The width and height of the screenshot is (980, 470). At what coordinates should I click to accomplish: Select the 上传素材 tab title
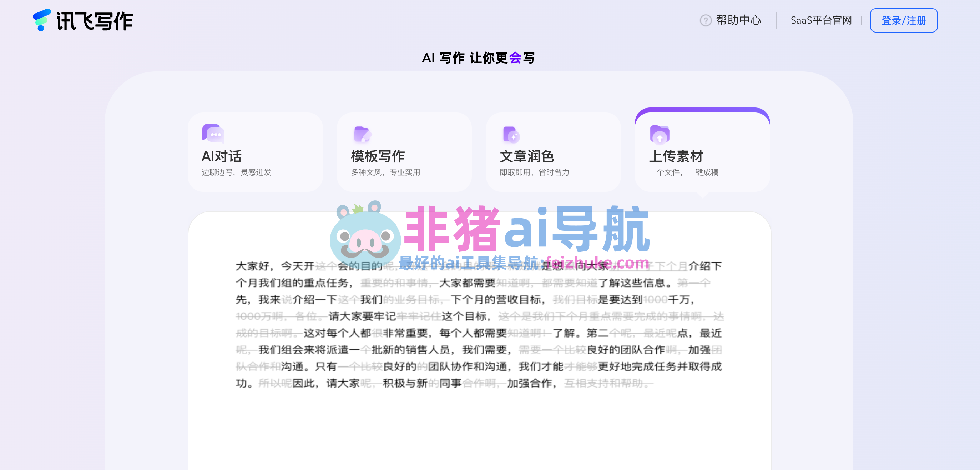676,156
